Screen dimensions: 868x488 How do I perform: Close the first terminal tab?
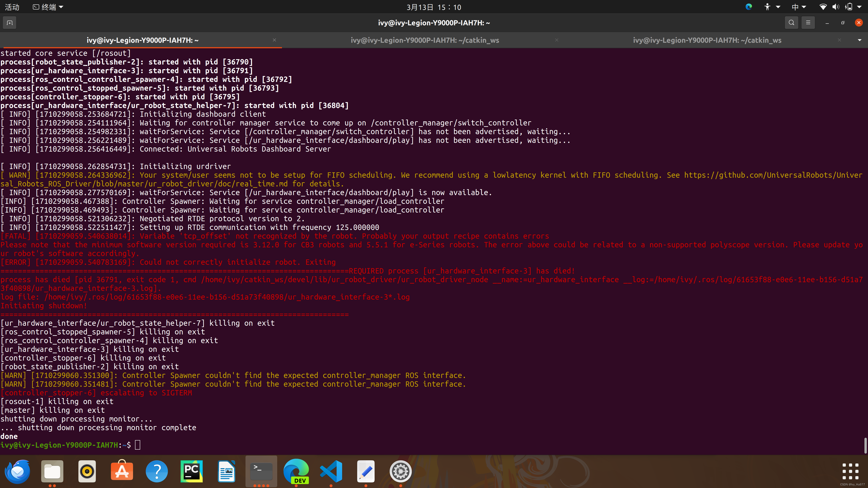click(274, 40)
